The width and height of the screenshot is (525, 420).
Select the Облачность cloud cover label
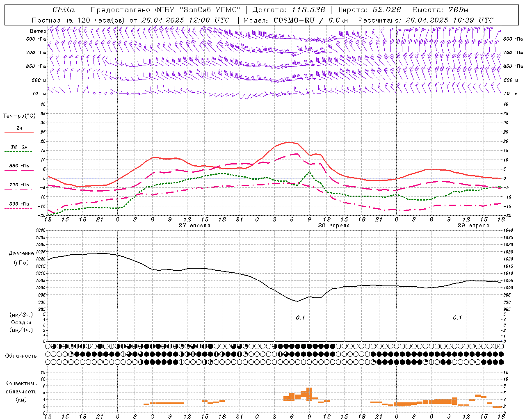click(x=21, y=356)
